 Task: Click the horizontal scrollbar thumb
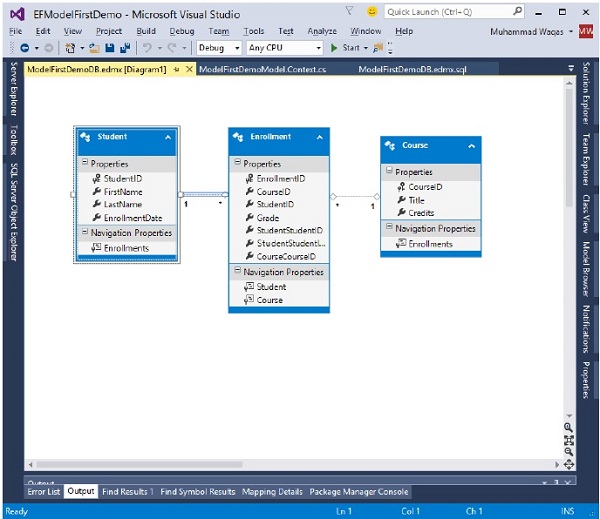pyautogui.click(x=139, y=465)
